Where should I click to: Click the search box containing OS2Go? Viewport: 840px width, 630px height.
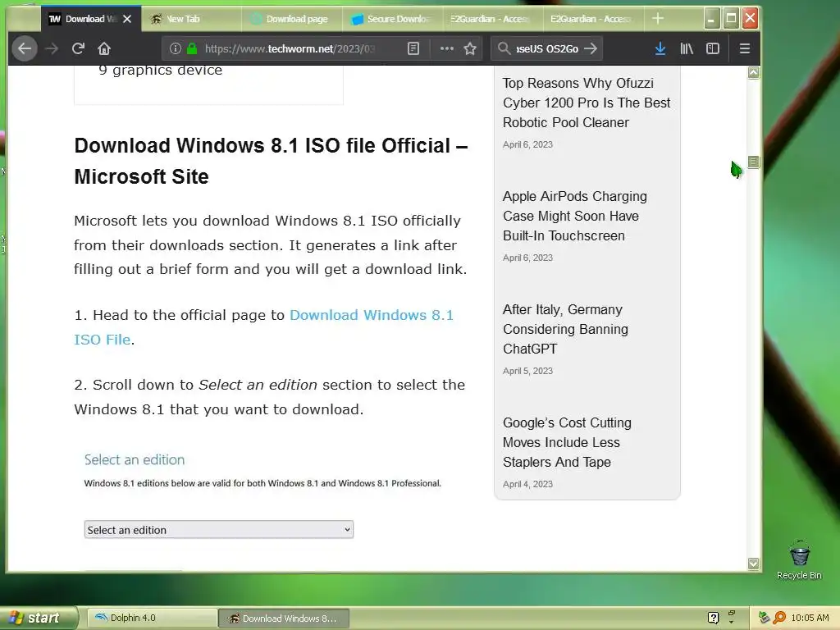pyautogui.click(x=546, y=48)
